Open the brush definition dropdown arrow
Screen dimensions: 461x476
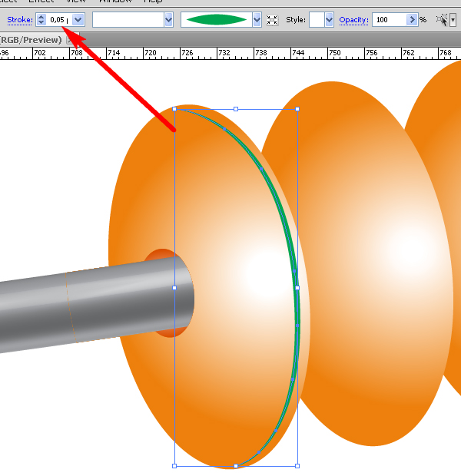pyautogui.click(x=257, y=20)
